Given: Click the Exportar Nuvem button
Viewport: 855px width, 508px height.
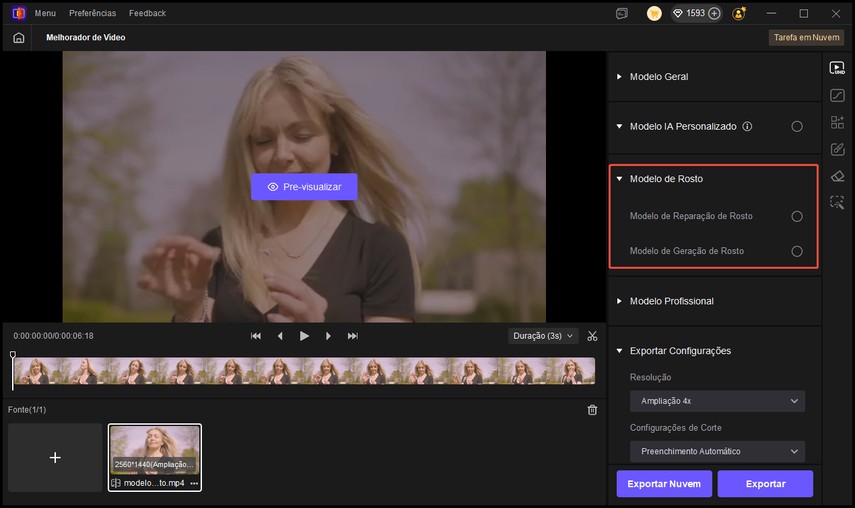Looking at the screenshot, I should pos(664,484).
